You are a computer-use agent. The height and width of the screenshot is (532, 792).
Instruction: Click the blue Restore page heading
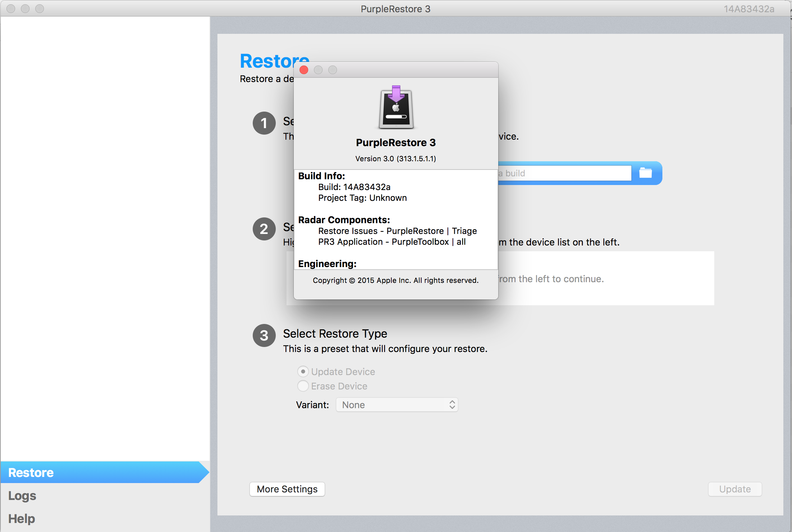point(275,60)
